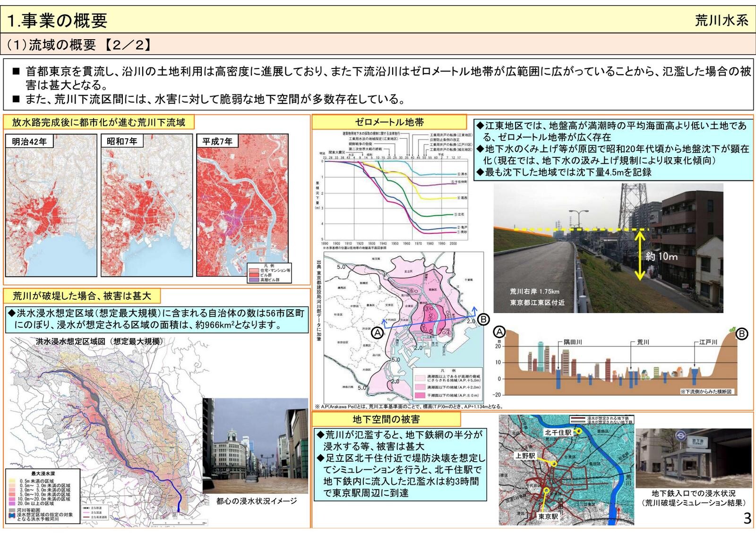Open the 昭和7年 urbanization map image
This screenshot has width=756, height=534.
pos(147,205)
